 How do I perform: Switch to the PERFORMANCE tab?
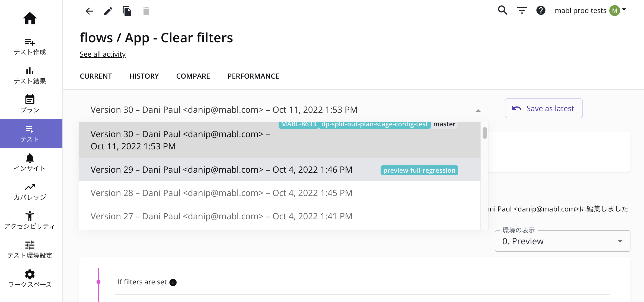[x=253, y=76]
